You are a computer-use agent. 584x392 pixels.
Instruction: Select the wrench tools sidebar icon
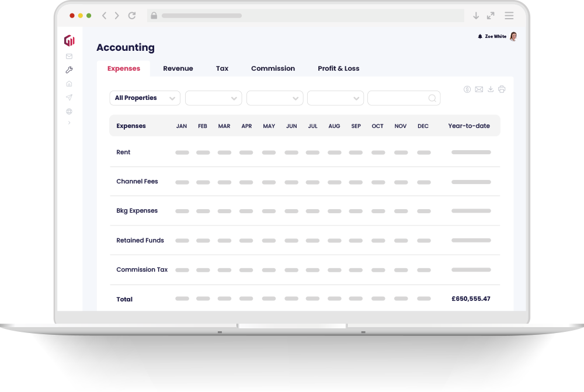pyautogui.click(x=69, y=70)
